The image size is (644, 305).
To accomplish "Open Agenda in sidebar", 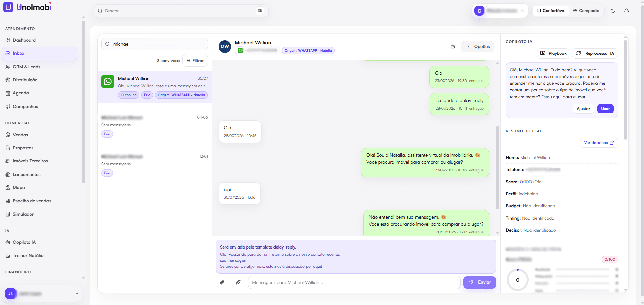I will (40, 93).
